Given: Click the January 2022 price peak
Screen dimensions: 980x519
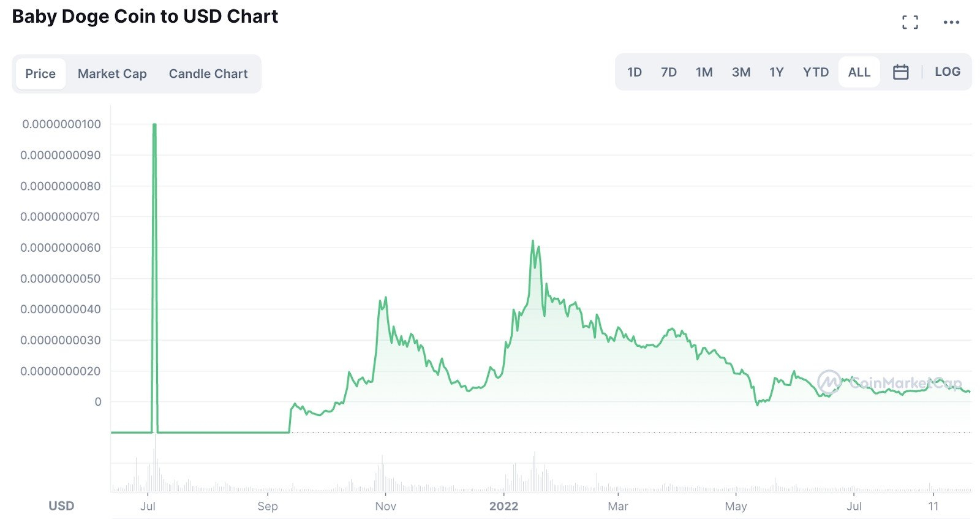Looking at the screenshot, I should pos(533,241).
